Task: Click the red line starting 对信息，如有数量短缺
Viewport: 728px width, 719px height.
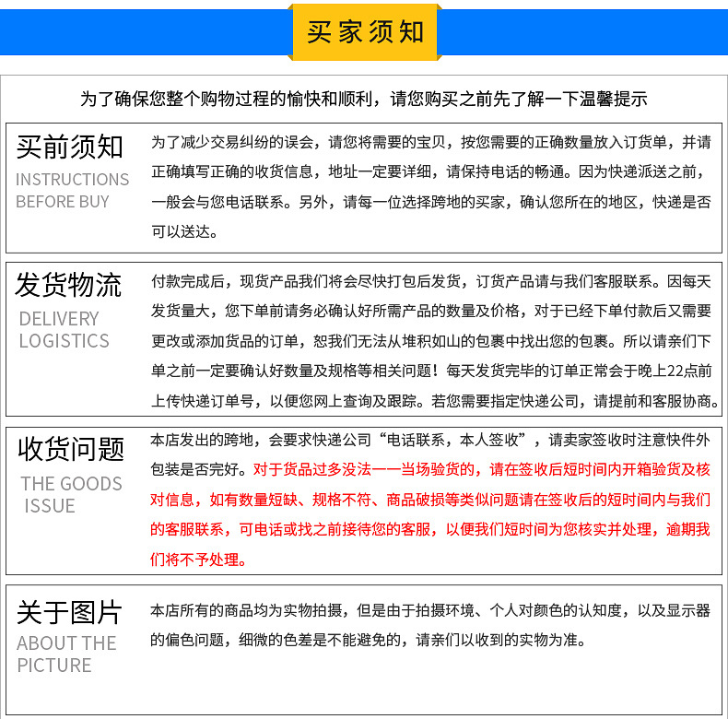Action: click(430, 500)
